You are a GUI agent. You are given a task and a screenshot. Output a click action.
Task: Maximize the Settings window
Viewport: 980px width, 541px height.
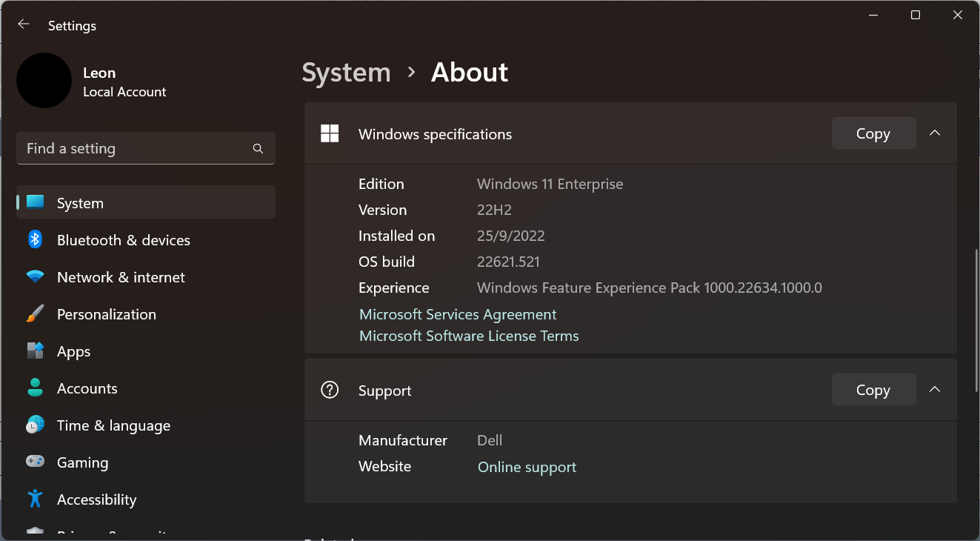(916, 15)
